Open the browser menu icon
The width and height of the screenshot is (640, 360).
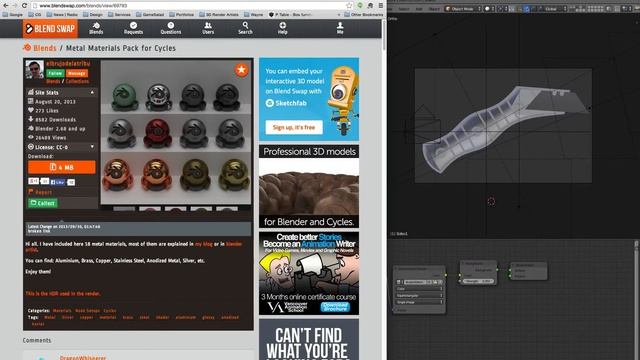click(380, 6)
